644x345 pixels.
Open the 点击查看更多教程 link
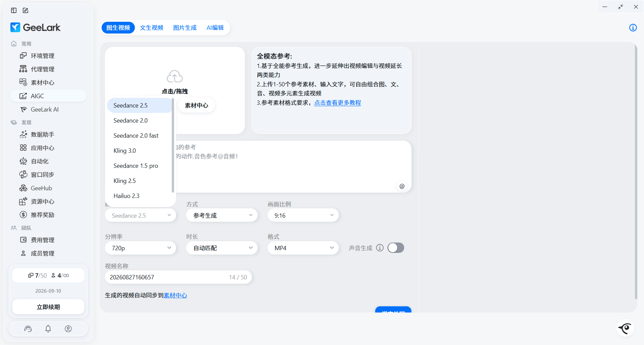(337, 103)
